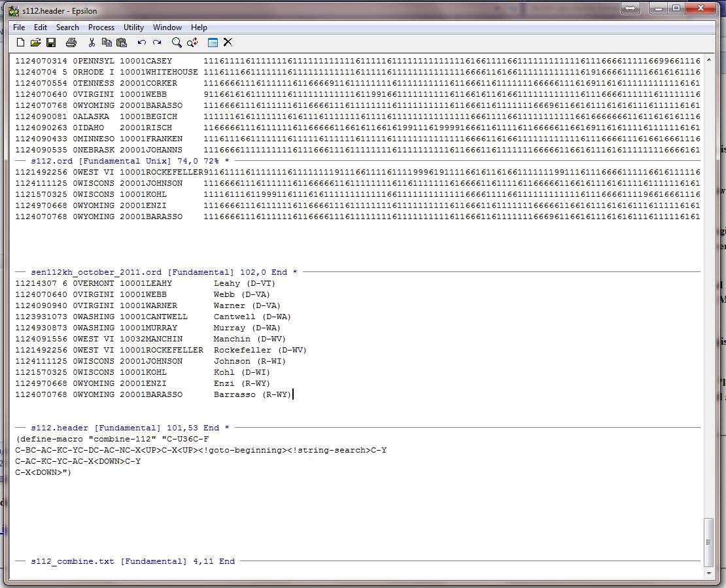
Task: Cut selection with the scissors icon
Action: pos(92,43)
